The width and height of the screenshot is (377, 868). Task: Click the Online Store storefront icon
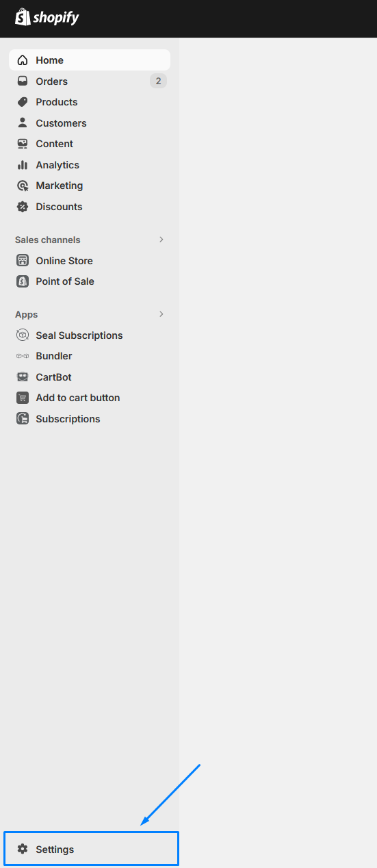pyautogui.click(x=23, y=261)
